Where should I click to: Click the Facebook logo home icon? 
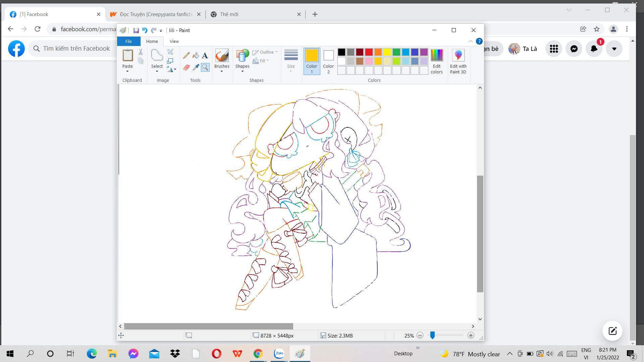click(x=16, y=49)
